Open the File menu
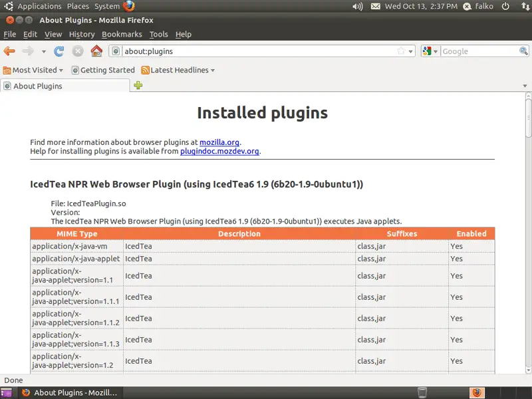 pos(9,35)
